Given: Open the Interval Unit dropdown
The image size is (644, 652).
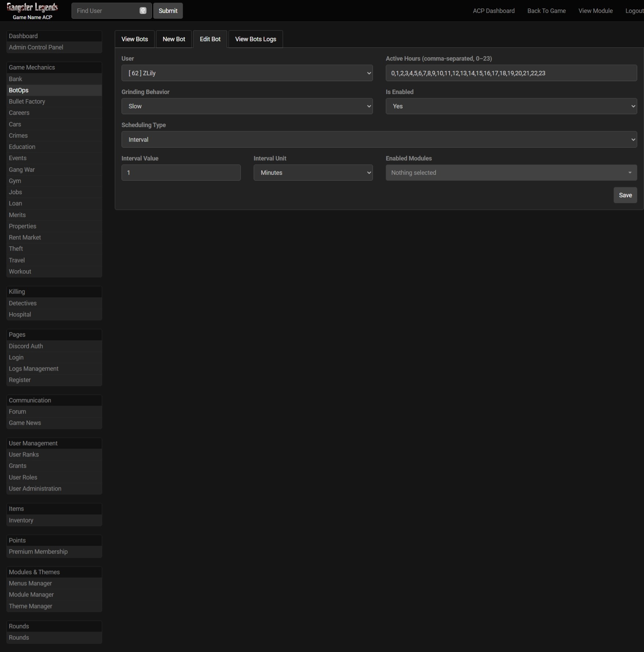Looking at the screenshot, I should (x=313, y=173).
